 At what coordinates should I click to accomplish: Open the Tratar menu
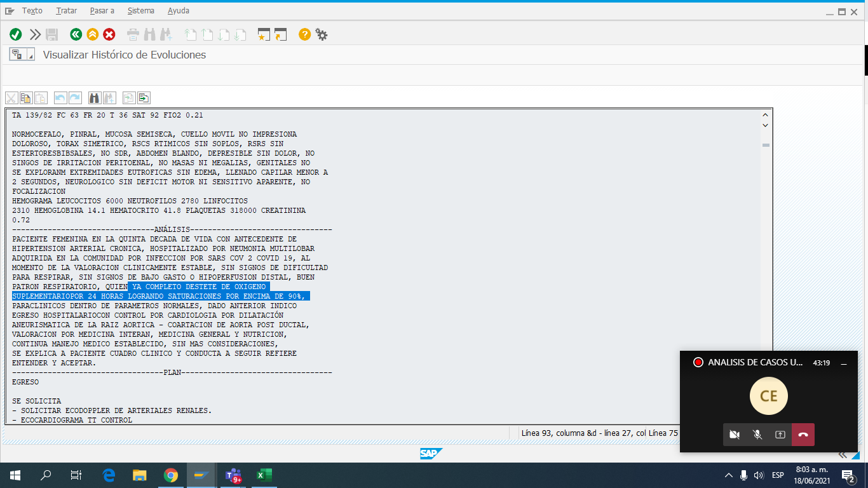pos(67,11)
